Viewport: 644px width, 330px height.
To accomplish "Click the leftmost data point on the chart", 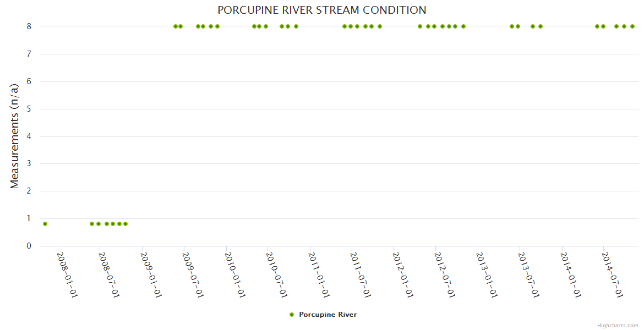I will click(45, 224).
